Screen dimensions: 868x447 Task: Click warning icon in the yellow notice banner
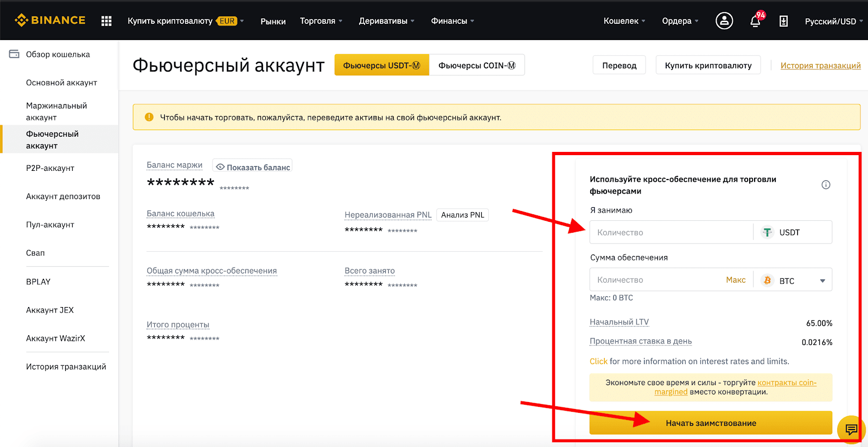coord(149,117)
